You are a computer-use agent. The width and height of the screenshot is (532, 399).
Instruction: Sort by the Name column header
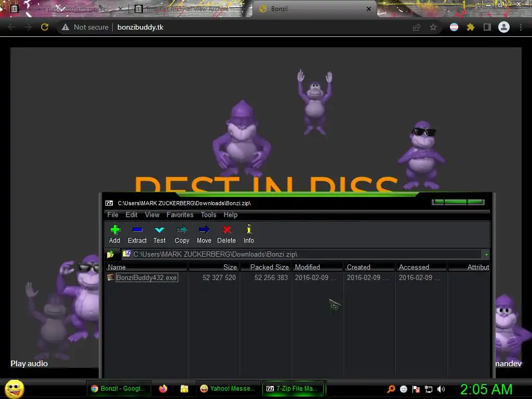[x=146, y=267]
